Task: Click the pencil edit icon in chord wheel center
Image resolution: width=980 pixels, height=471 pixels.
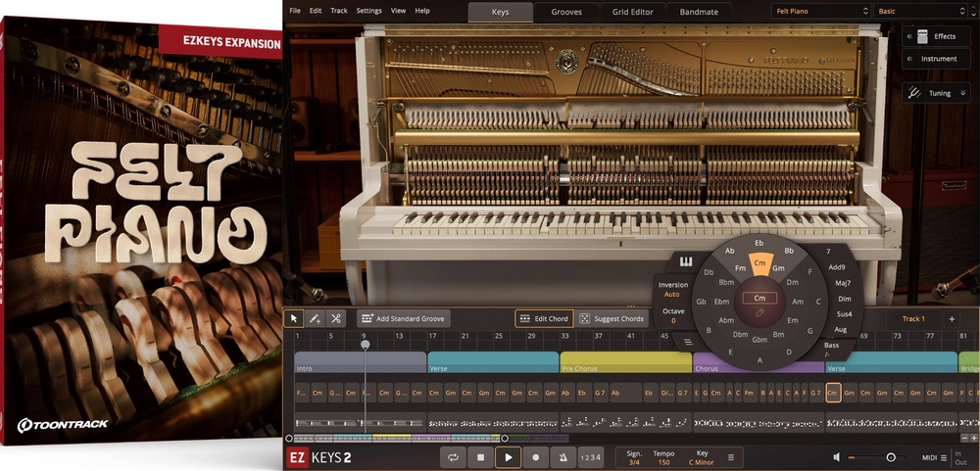Action: pos(759,312)
